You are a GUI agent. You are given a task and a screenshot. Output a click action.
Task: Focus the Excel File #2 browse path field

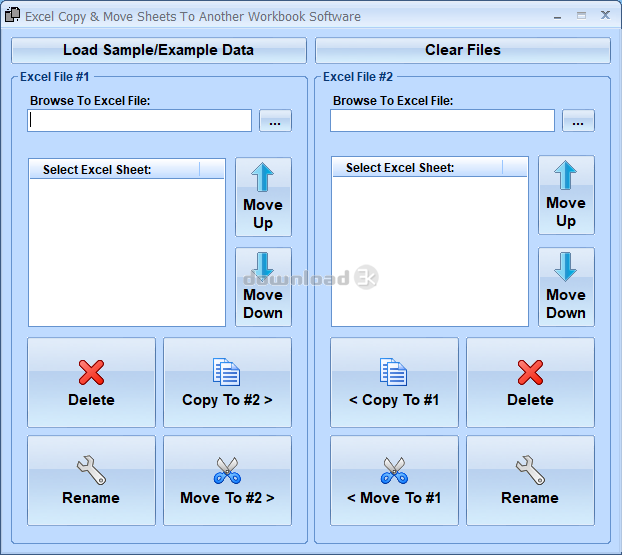[442, 121]
